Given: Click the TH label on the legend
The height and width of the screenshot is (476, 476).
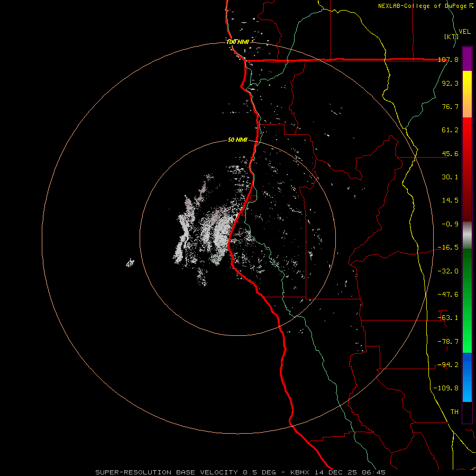Looking at the screenshot, I should [x=454, y=412].
